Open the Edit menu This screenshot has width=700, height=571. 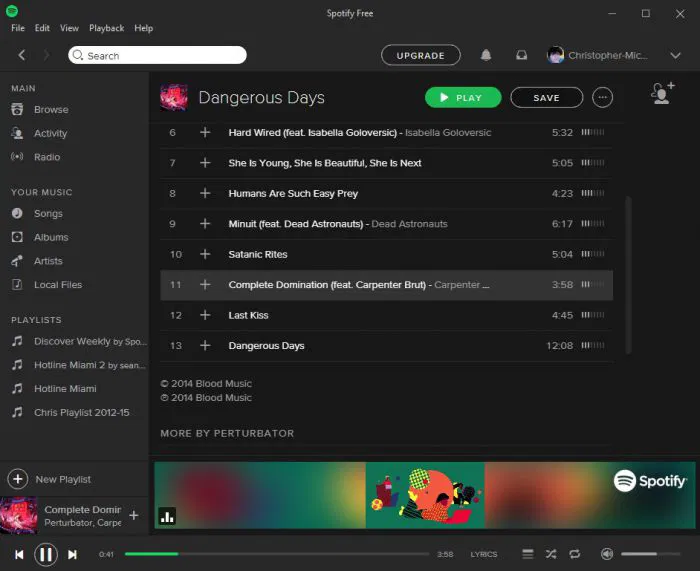[42, 28]
